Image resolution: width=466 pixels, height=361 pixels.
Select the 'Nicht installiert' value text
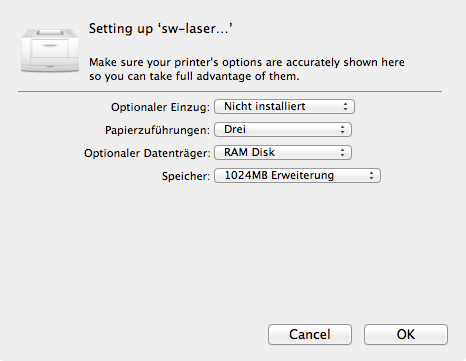(x=265, y=106)
